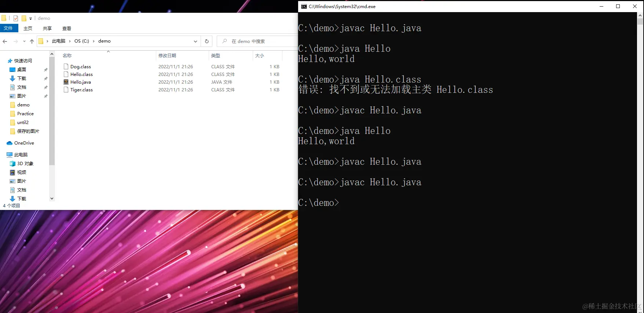Click the cmd prompt line C:\demo>

319,203
